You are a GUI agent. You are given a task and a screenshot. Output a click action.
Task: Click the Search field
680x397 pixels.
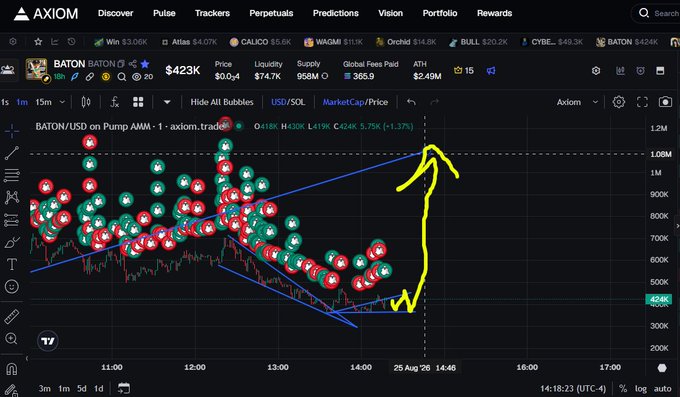tap(657, 13)
